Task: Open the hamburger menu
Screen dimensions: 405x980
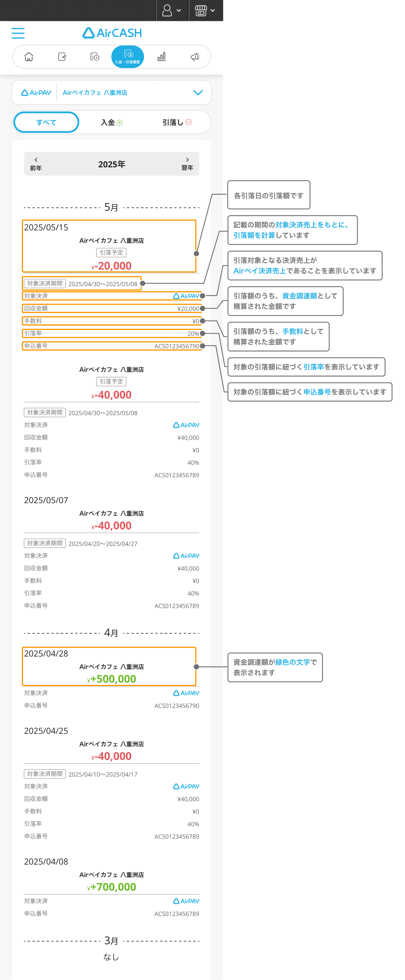Action: 18,33
